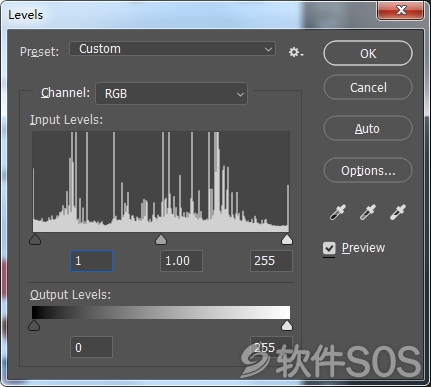The height and width of the screenshot is (387, 431).
Task: Focus the input shadow value field
Action: [x=92, y=261]
